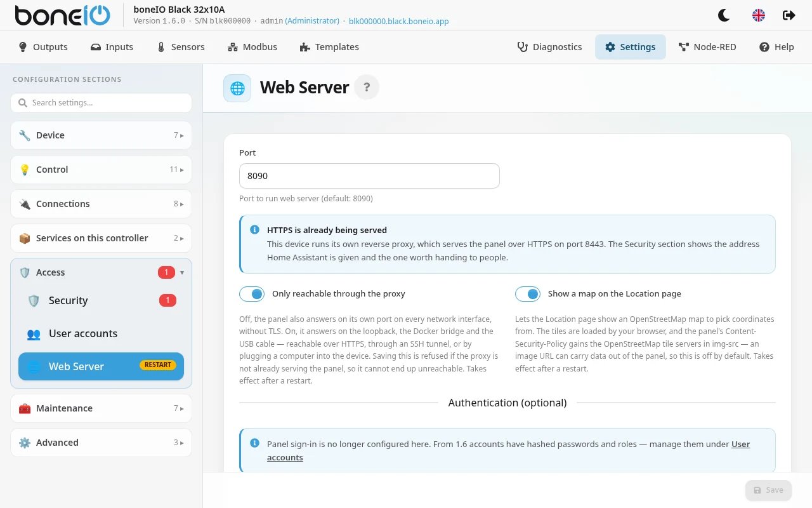Click the Device wrench icon
Viewport: 812px width, 508px height.
(x=25, y=135)
